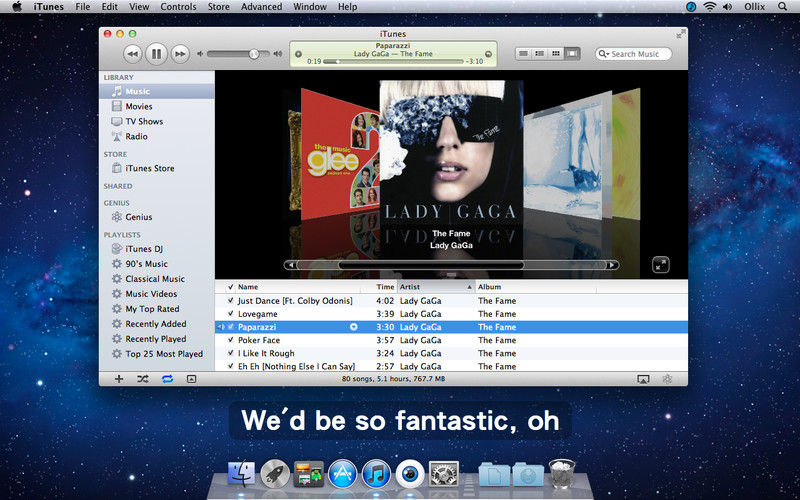The width and height of the screenshot is (800, 500).
Task: Open the Recently Played playlist
Action: 157,339
